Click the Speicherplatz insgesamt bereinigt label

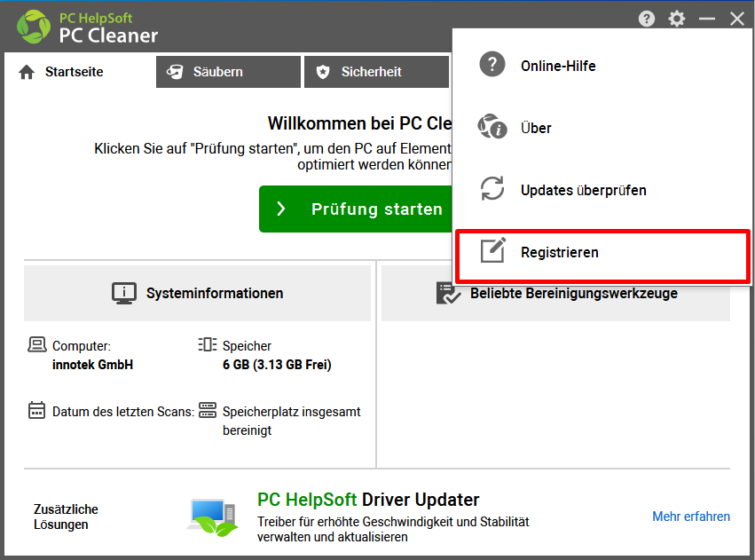(291, 421)
